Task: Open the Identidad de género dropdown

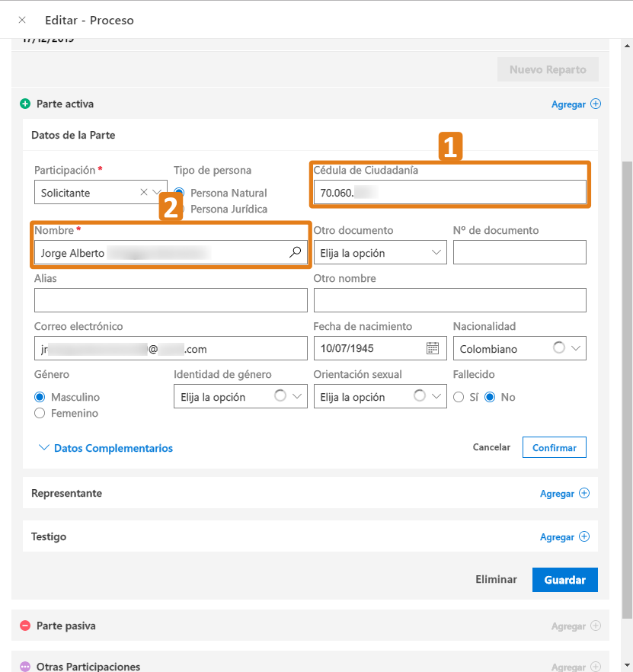Action: coord(241,396)
